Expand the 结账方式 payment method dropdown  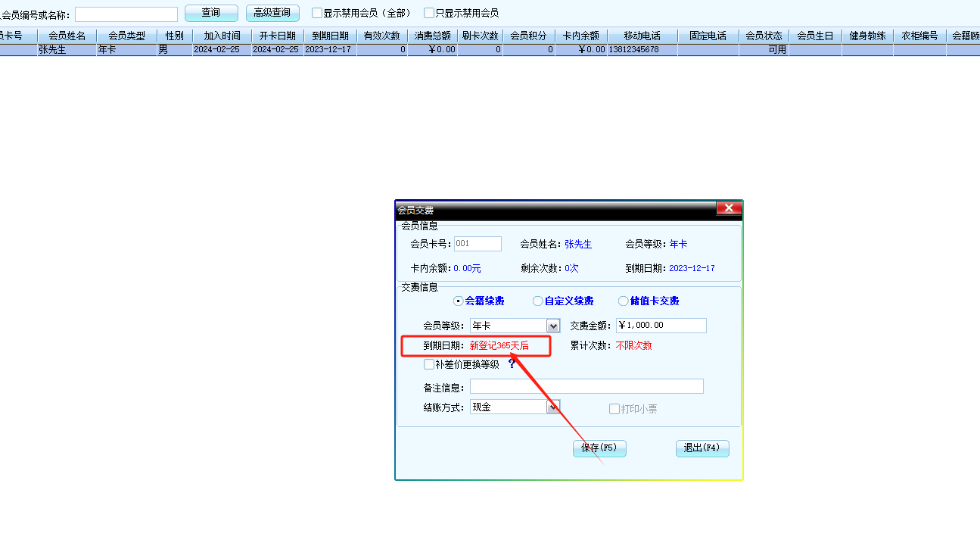(x=553, y=407)
